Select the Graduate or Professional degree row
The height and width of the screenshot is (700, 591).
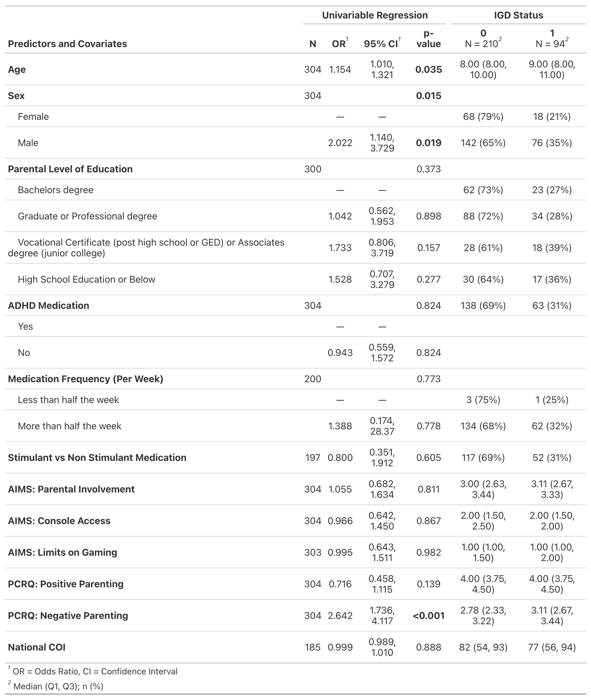(x=88, y=216)
